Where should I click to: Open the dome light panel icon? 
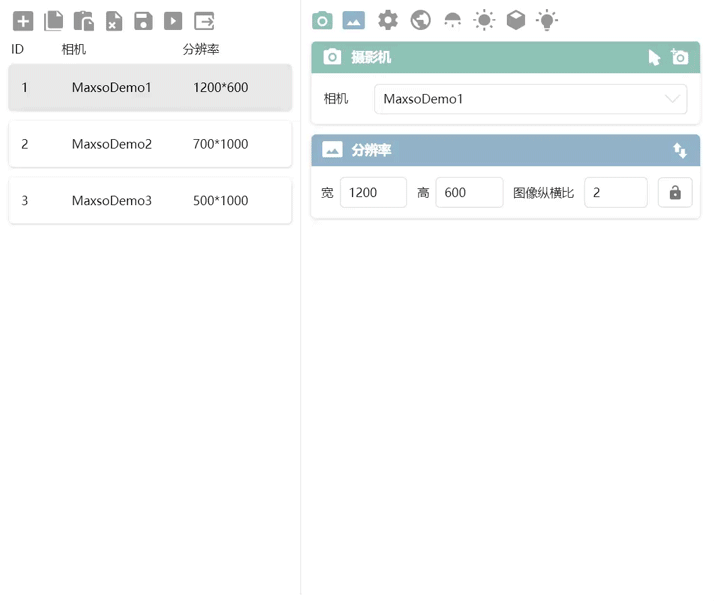coord(452,20)
